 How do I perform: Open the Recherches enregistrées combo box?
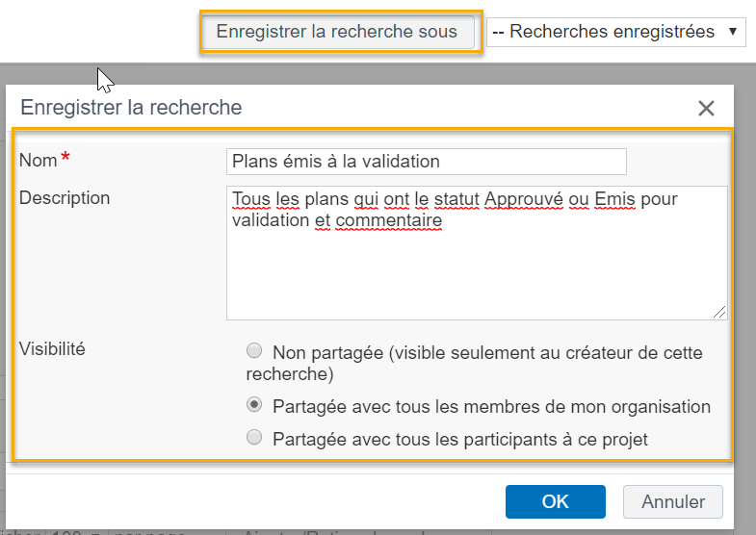615,32
